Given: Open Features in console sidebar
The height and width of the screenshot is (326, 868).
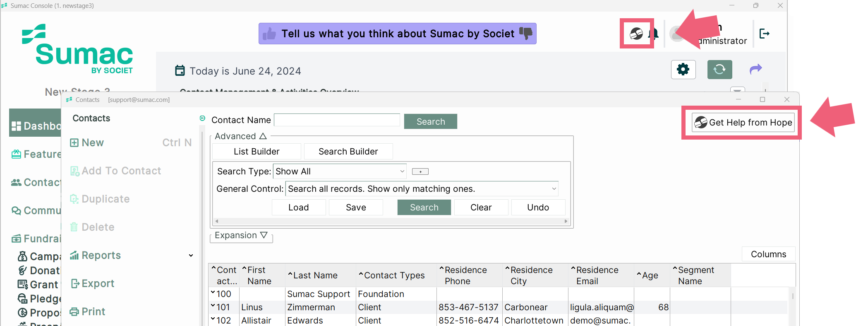Looking at the screenshot, I should click(x=36, y=154).
